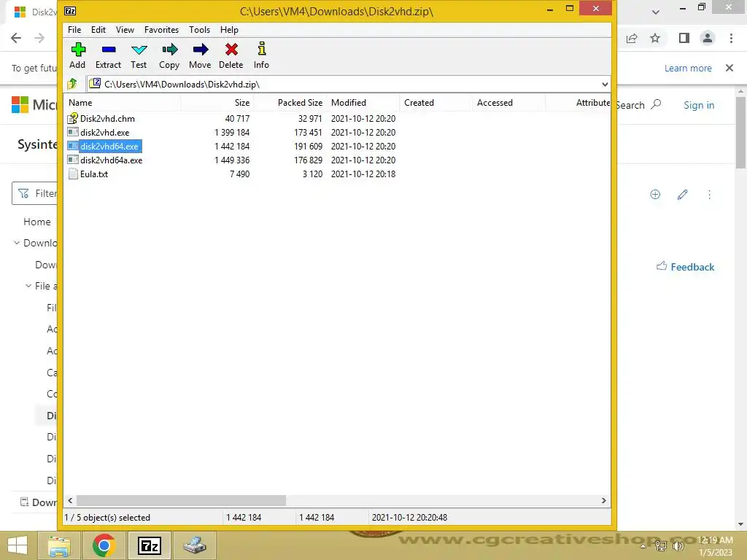Select the disk2vhd64.exe row name
The height and width of the screenshot is (560, 747).
(x=109, y=146)
